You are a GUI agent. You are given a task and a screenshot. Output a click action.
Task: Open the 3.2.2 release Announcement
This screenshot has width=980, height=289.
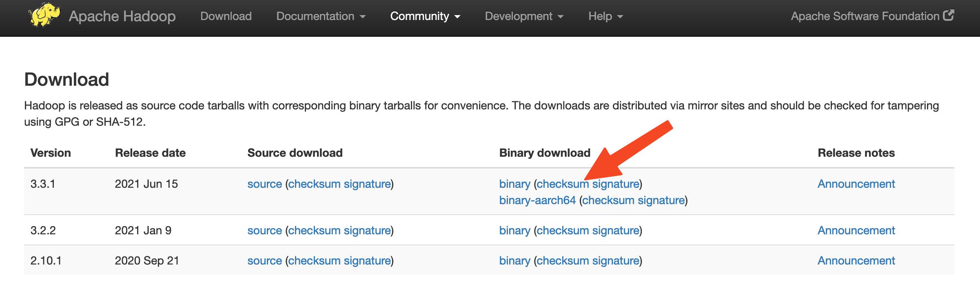click(x=856, y=231)
